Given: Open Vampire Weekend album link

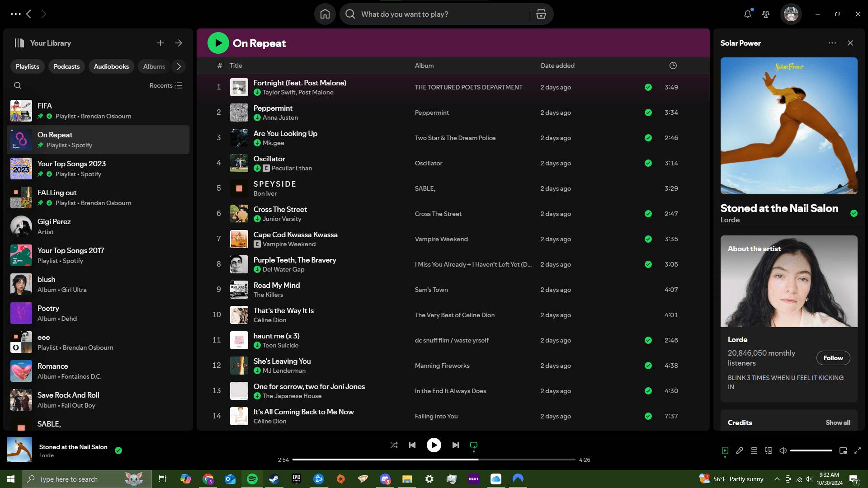Looking at the screenshot, I should (441, 239).
